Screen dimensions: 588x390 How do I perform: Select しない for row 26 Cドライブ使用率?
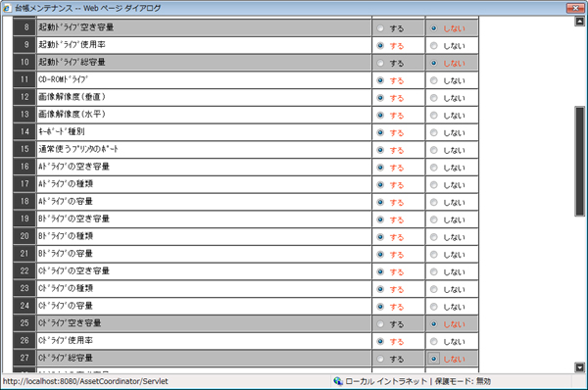click(x=434, y=341)
